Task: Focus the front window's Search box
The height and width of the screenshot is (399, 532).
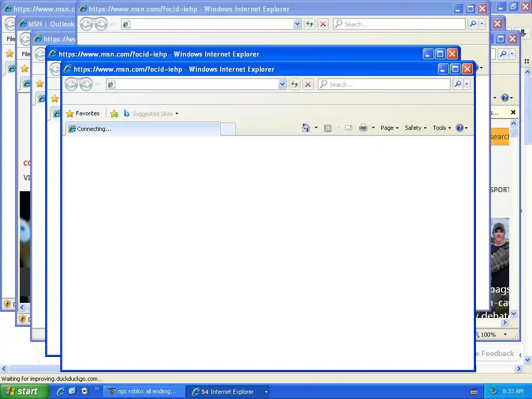Action: tap(384, 84)
